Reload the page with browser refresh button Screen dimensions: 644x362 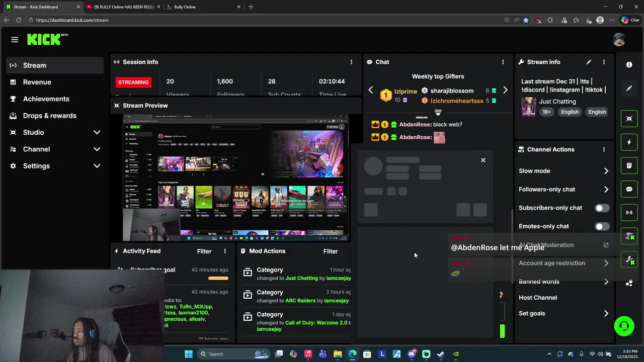tap(19, 20)
